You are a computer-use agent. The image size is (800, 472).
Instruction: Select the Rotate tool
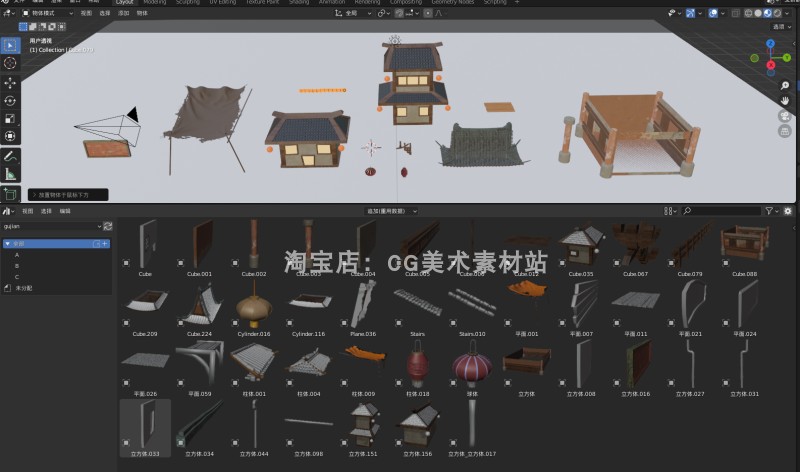coord(10,101)
